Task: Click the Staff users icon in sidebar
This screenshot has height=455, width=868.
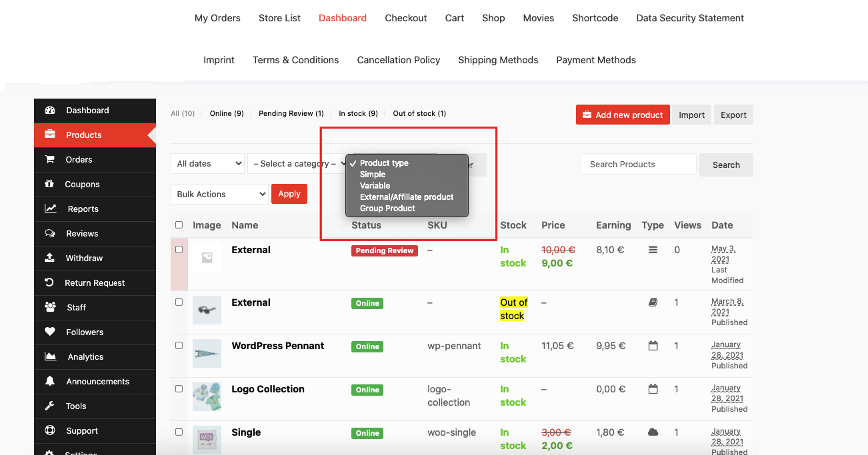Action: tap(50, 307)
